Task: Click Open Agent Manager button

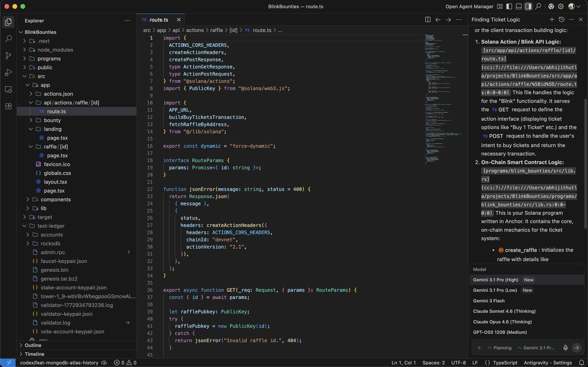Action: pyautogui.click(x=469, y=7)
